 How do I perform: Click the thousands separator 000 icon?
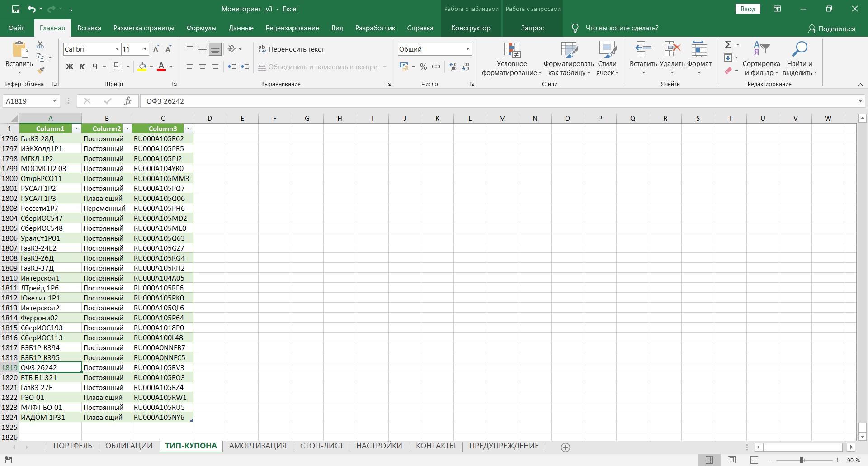point(436,67)
